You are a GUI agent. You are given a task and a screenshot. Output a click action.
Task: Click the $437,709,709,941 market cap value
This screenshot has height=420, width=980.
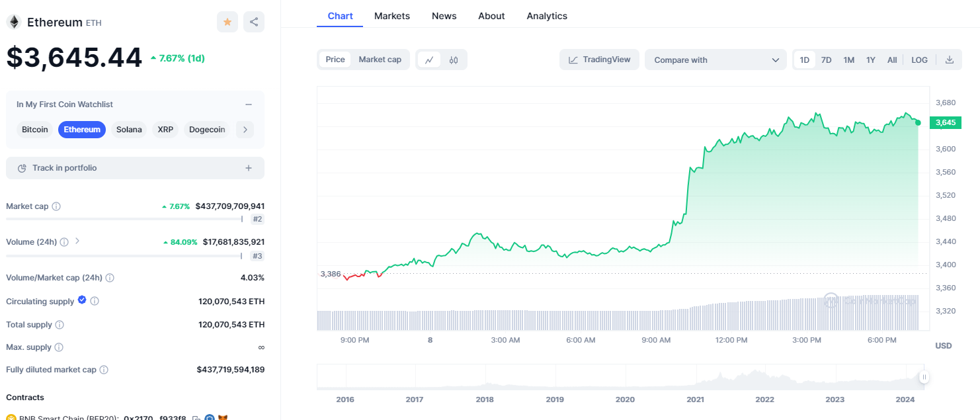pos(230,206)
